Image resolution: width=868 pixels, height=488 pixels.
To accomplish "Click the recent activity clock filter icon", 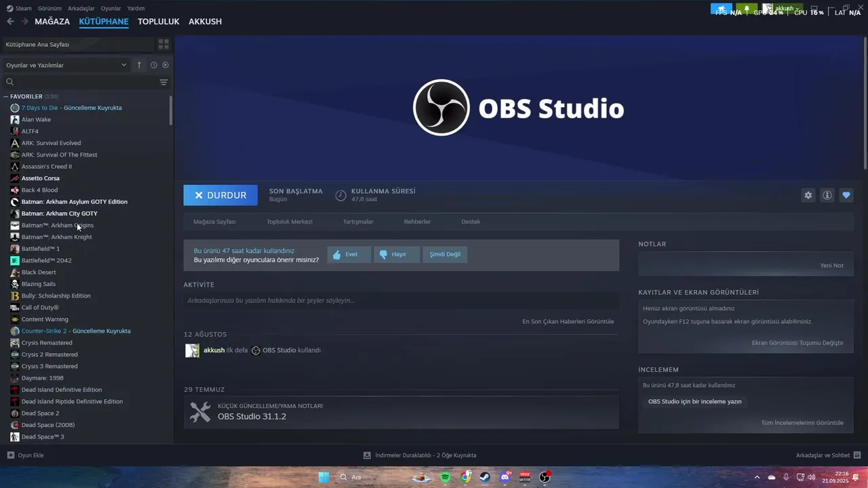I will (154, 65).
